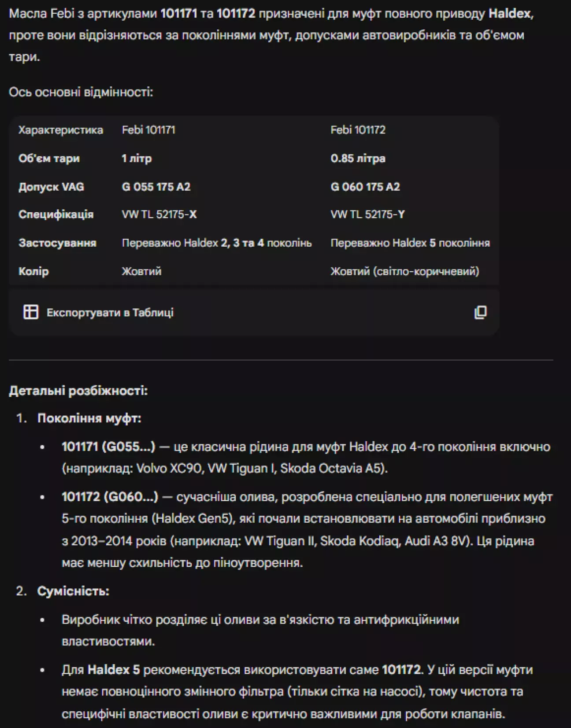Click the 'Сумісність:' list heading
571x728 pixels.
[73, 591]
